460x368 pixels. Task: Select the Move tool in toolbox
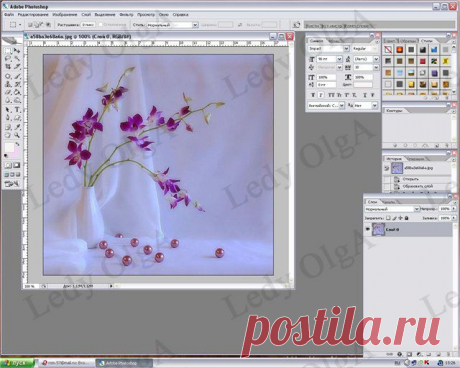point(17,51)
